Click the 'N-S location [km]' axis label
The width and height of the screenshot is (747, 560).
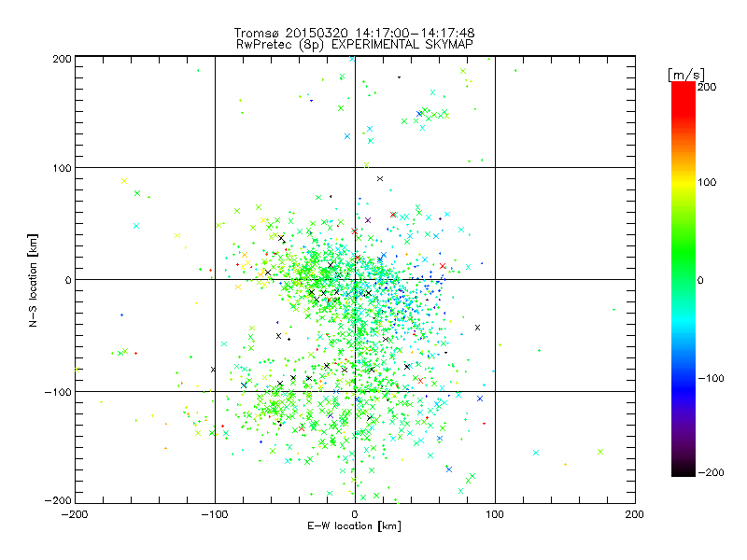33,280
